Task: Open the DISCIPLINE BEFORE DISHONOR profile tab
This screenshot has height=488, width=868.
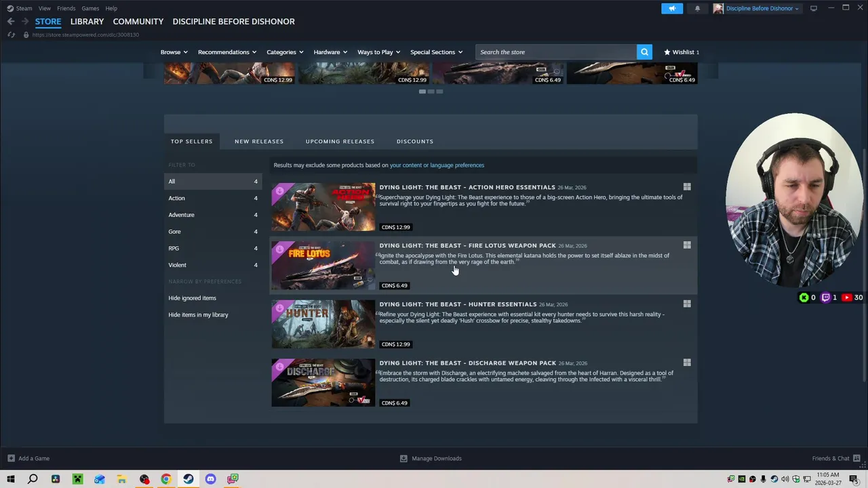Action: [x=233, y=22]
